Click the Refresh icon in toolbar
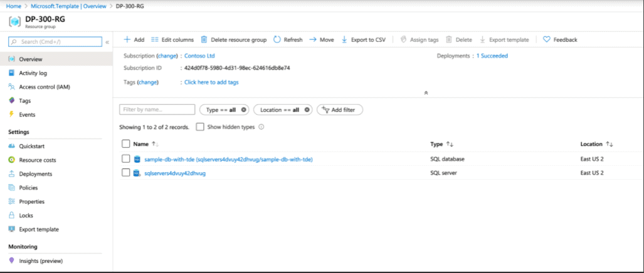The width and height of the screenshot is (644, 273). [278, 39]
